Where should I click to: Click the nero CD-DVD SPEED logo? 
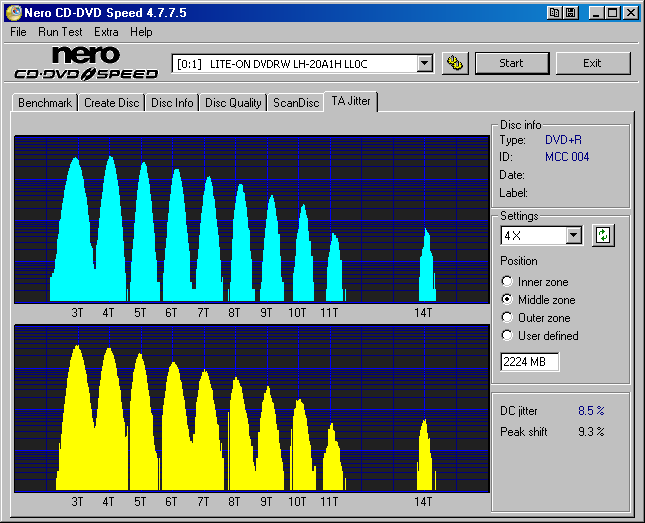coord(86,63)
